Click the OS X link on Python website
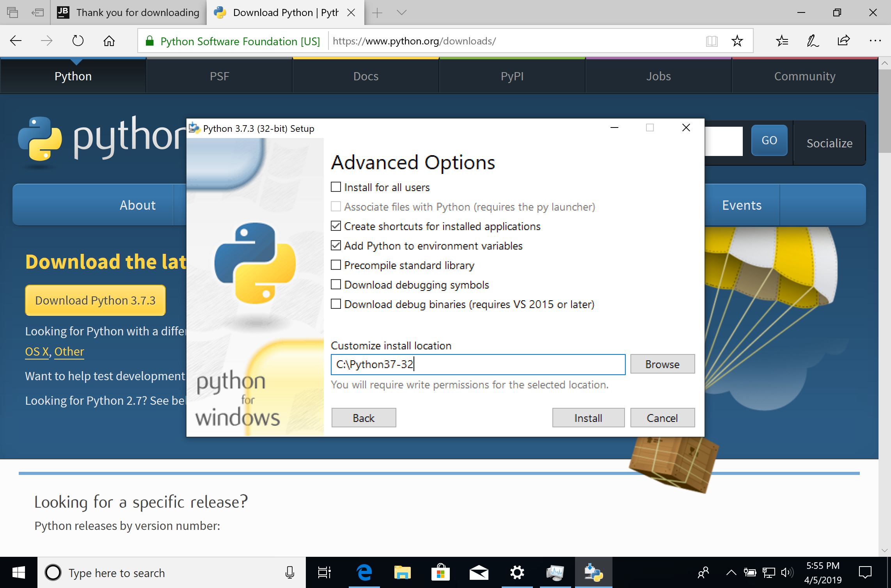 point(35,351)
